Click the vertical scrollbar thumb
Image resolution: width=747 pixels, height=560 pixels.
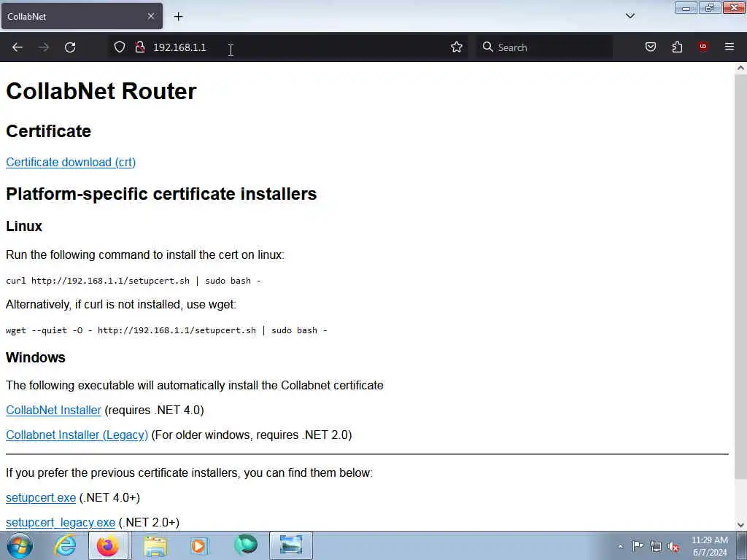coord(740,276)
